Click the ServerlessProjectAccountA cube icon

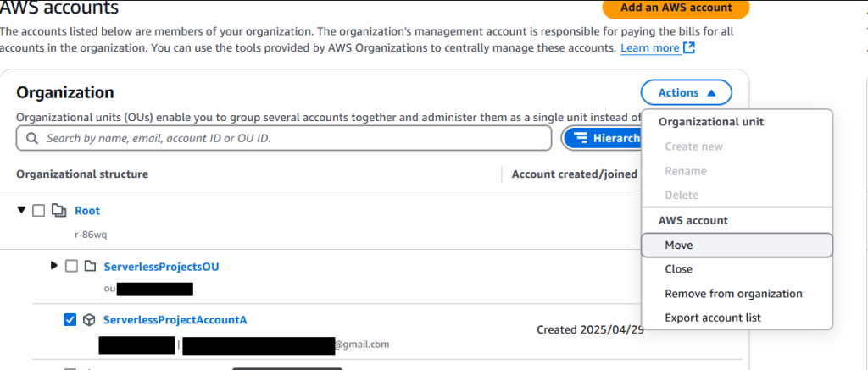pos(88,320)
